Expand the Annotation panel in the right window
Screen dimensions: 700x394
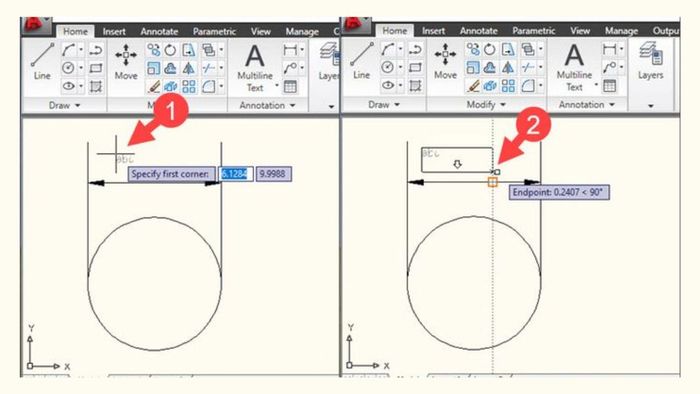pyautogui.click(x=587, y=104)
